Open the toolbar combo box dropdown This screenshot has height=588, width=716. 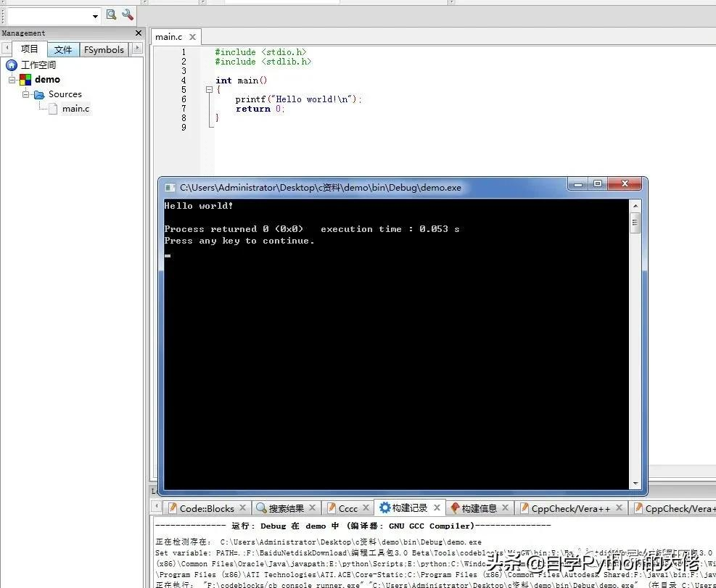95,17
